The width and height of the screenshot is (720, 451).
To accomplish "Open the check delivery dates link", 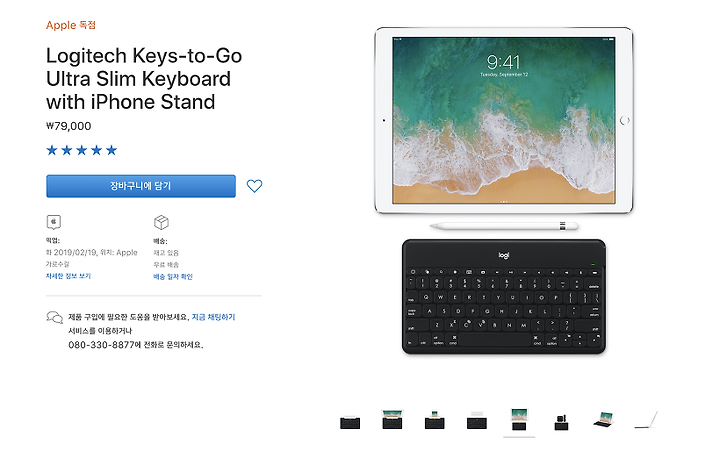I will tap(173, 276).
